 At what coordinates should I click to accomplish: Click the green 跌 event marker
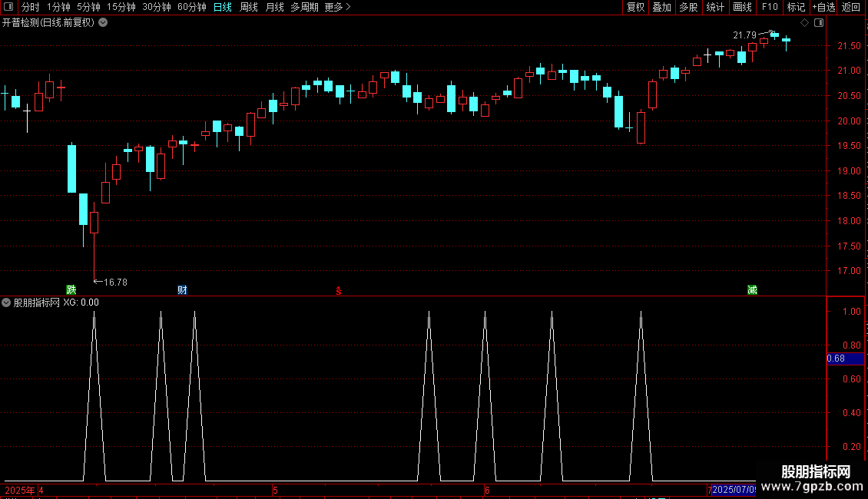(x=71, y=289)
